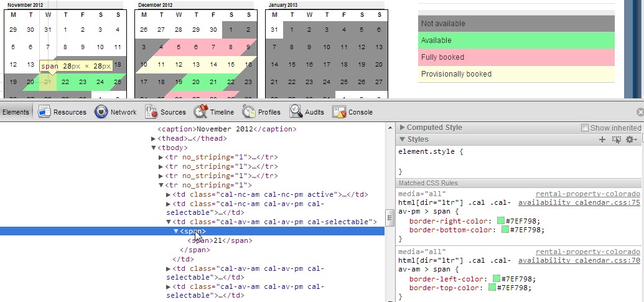Collapse the highlighted span element
The width and height of the screenshot is (644, 302).
(176, 231)
